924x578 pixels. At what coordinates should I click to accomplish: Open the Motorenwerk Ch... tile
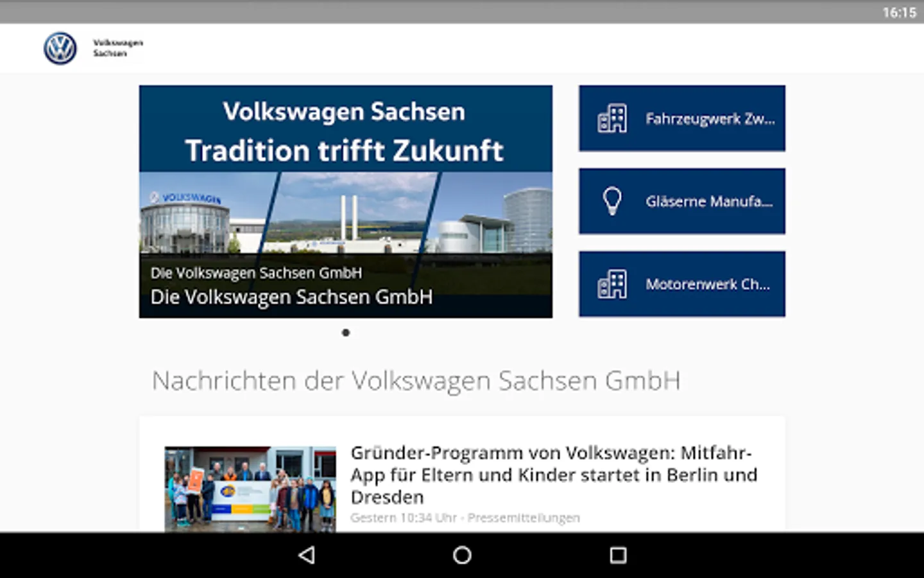click(x=681, y=284)
